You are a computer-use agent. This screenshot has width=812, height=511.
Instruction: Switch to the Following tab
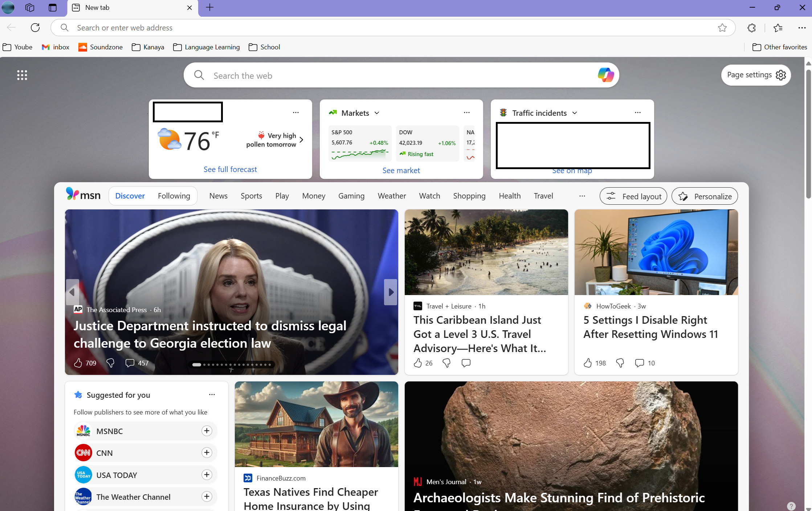pyautogui.click(x=174, y=196)
